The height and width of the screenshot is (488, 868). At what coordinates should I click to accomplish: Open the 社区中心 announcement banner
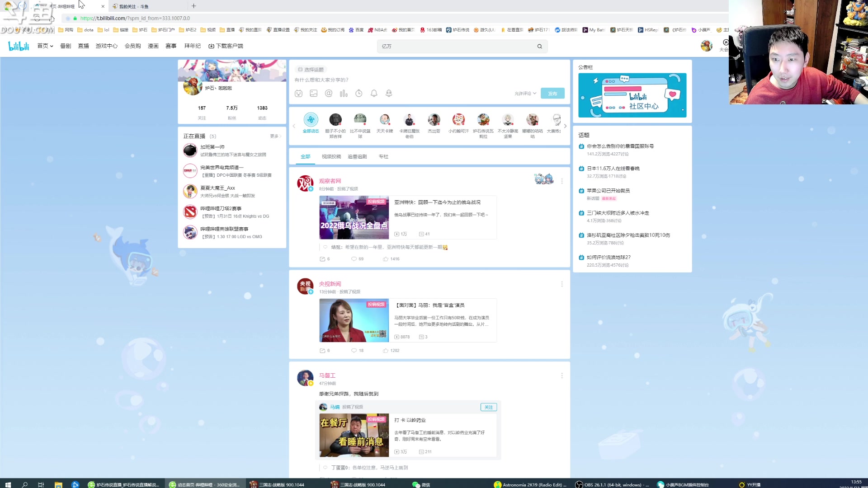[x=632, y=95]
